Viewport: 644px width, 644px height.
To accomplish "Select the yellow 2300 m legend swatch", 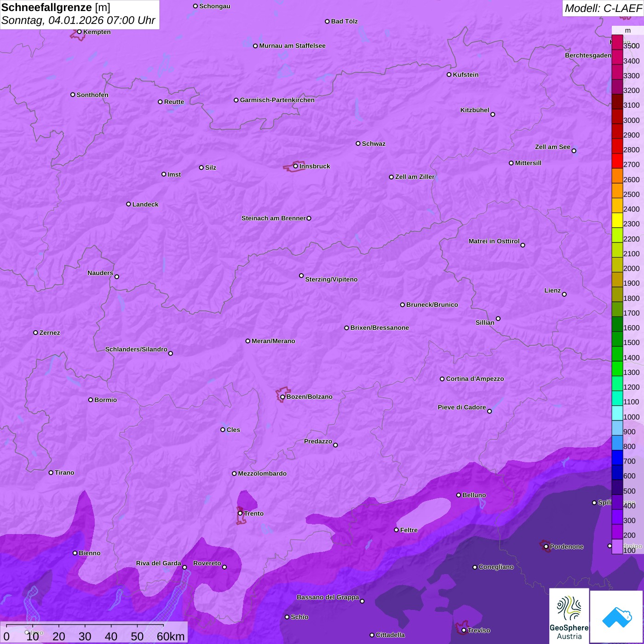I will point(617,220).
